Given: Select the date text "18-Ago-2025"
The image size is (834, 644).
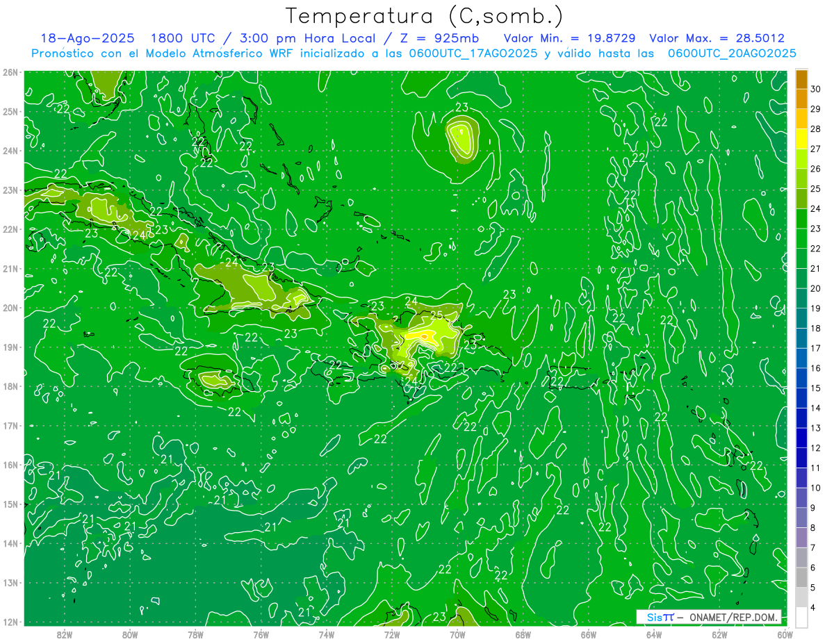Looking at the screenshot, I should point(88,38).
